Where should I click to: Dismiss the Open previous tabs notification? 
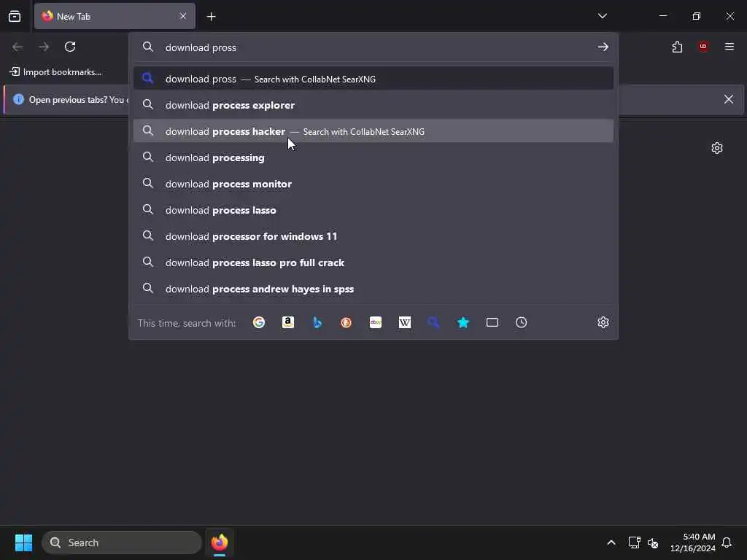(729, 99)
